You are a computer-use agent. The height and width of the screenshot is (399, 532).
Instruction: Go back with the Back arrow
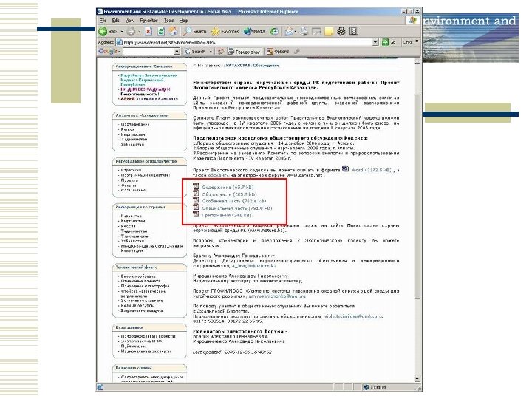click(103, 32)
